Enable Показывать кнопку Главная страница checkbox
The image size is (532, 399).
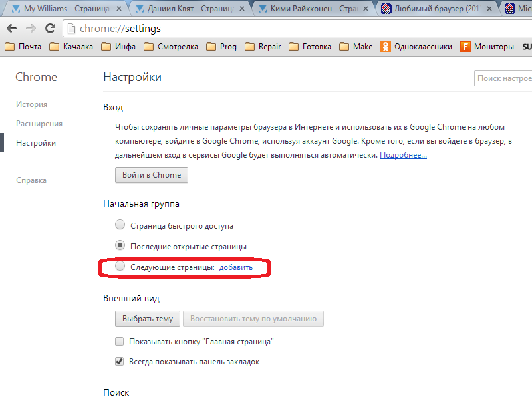tap(120, 341)
